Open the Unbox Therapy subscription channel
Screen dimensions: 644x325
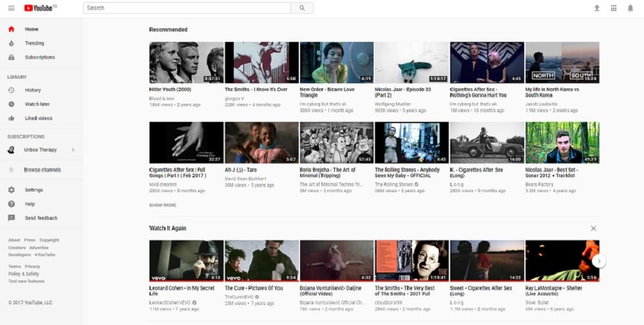(40, 150)
